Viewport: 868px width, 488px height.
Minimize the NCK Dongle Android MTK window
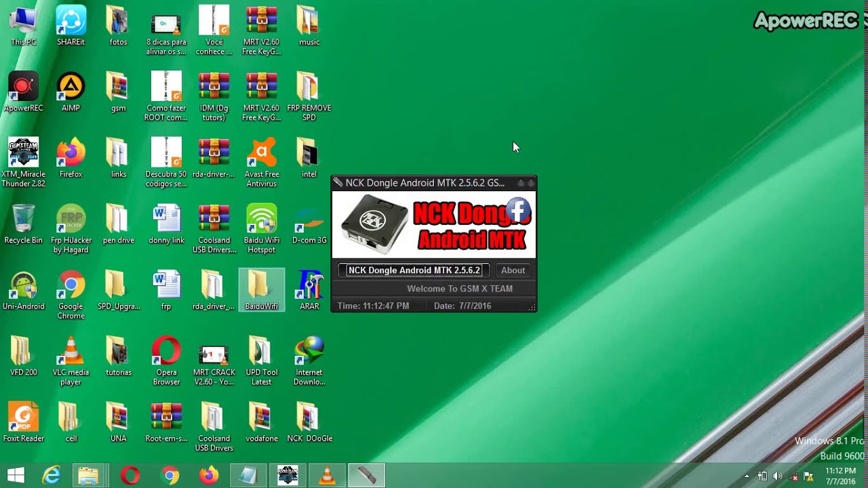click(x=521, y=183)
